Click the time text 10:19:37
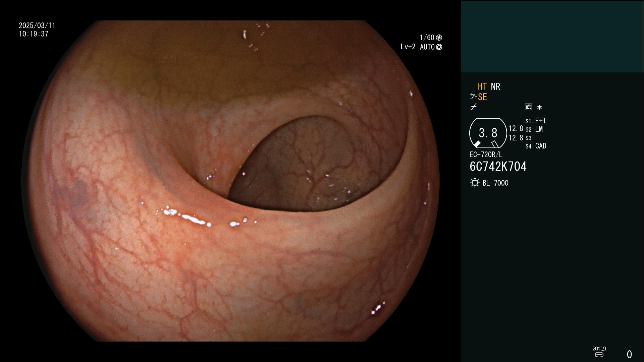The image size is (644, 362). point(34,34)
